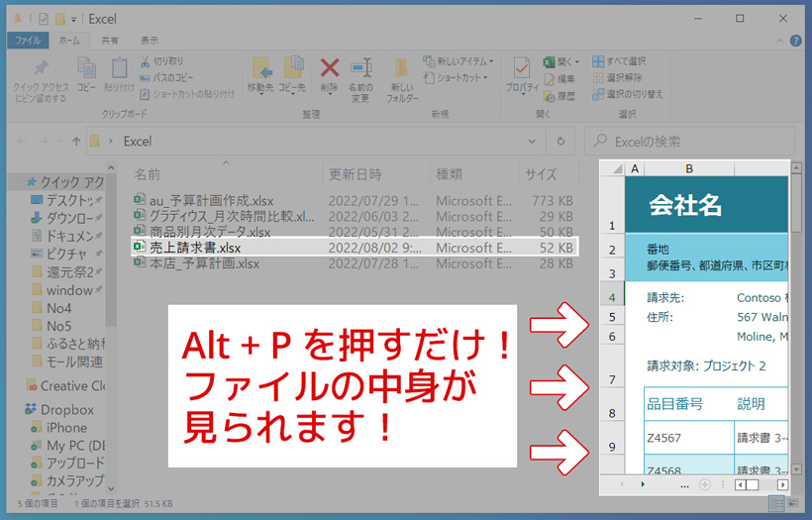Sort by Size (サイズ) column header
812x520 pixels.
541,174
